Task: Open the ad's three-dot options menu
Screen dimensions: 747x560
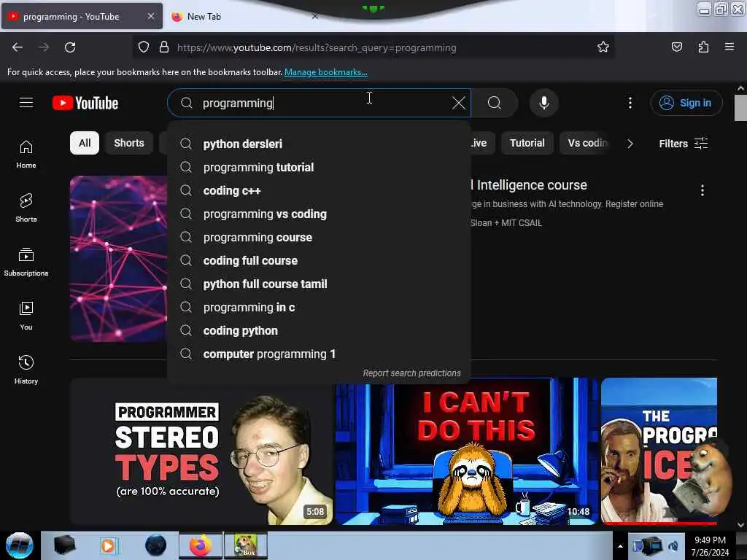Action: 703,190
